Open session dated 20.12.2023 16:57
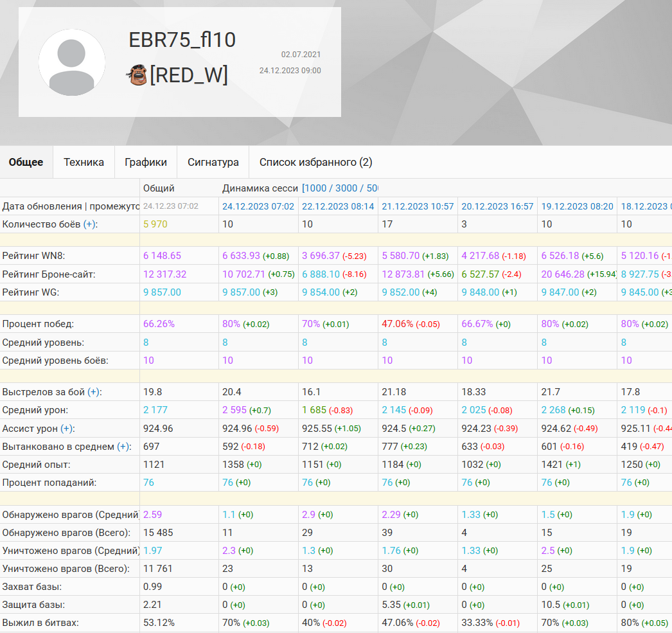Screen dimensions: 672x633 (497, 206)
